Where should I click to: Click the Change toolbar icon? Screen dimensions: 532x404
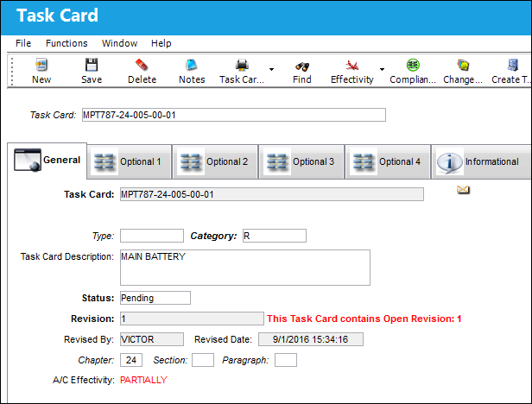[x=463, y=65]
